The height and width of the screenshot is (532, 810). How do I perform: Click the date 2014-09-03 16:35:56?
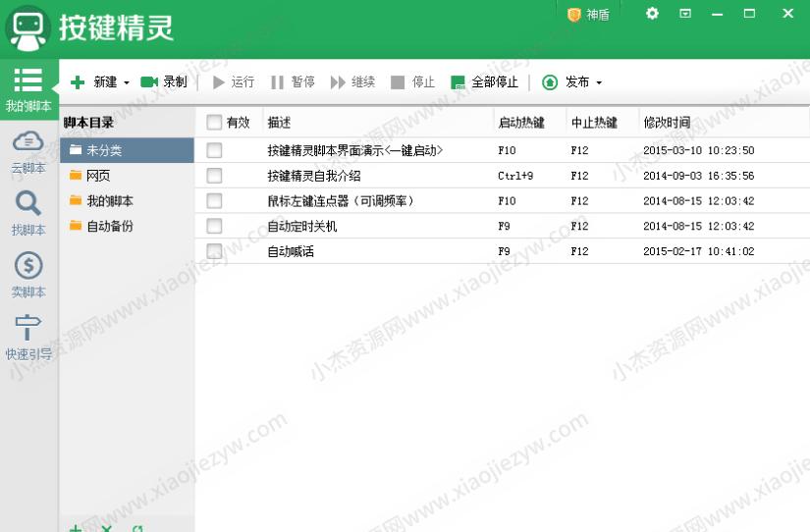pyautogui.click(x=698, y=176)
